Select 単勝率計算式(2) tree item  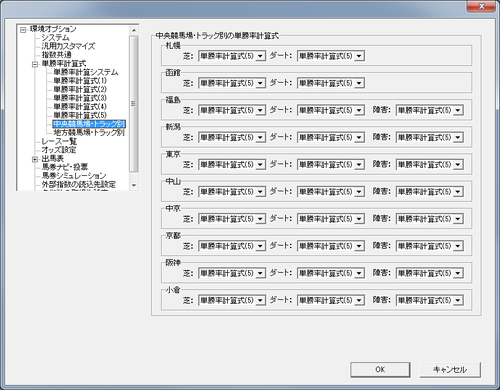80,90
